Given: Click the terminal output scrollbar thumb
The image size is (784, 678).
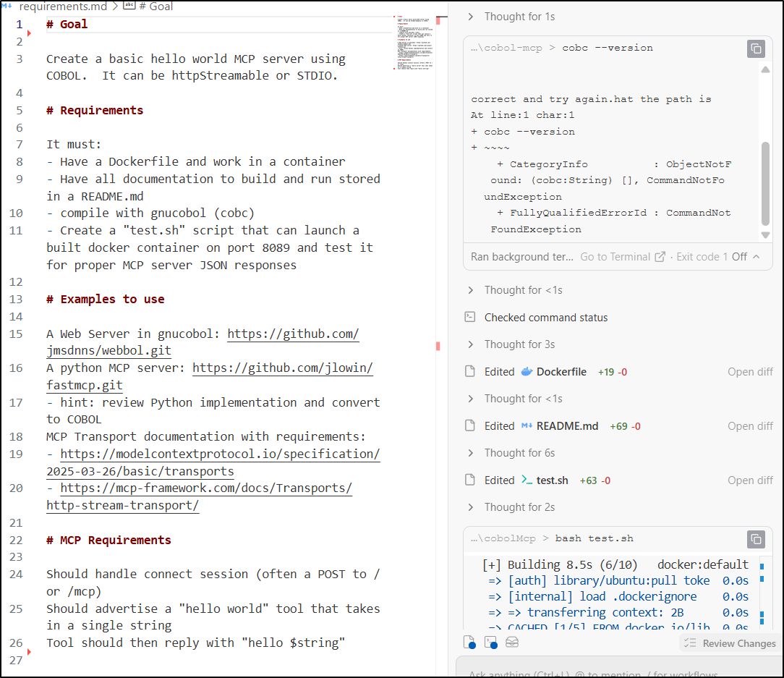Looking at the screenshot, I should (765, 182).
